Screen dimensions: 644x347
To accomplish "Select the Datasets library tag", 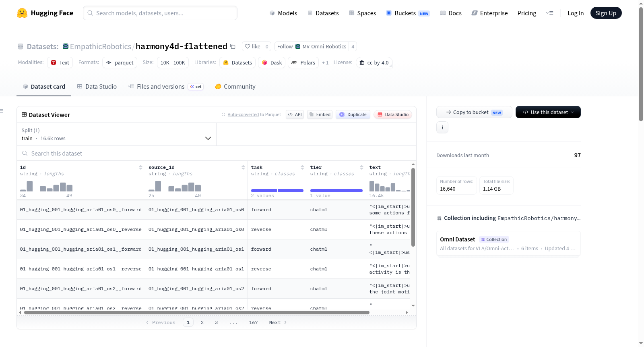I will [237, 62].
